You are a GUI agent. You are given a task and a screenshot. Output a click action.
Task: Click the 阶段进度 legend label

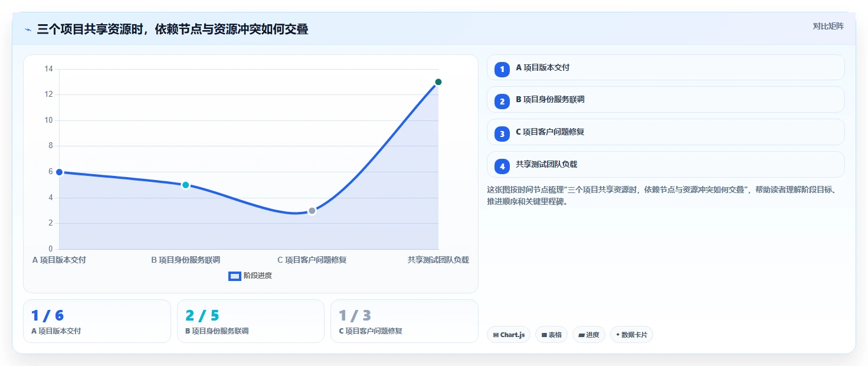tap(258, 276)
